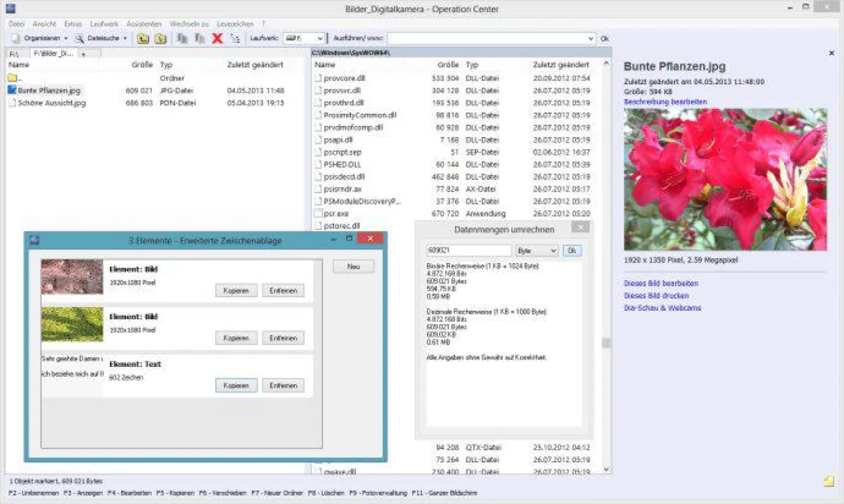This screenshot has width=844, height=504.
Task: Select the copy toolbar icon
Action: coord(184,38)
